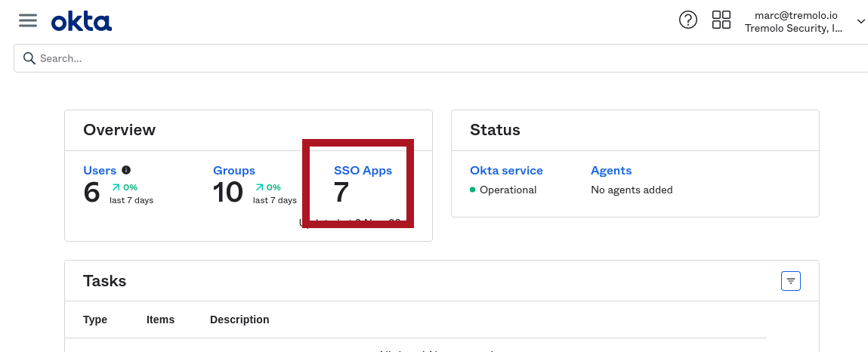
Task: Click the Items column header
Action: (x=161, y=320)
